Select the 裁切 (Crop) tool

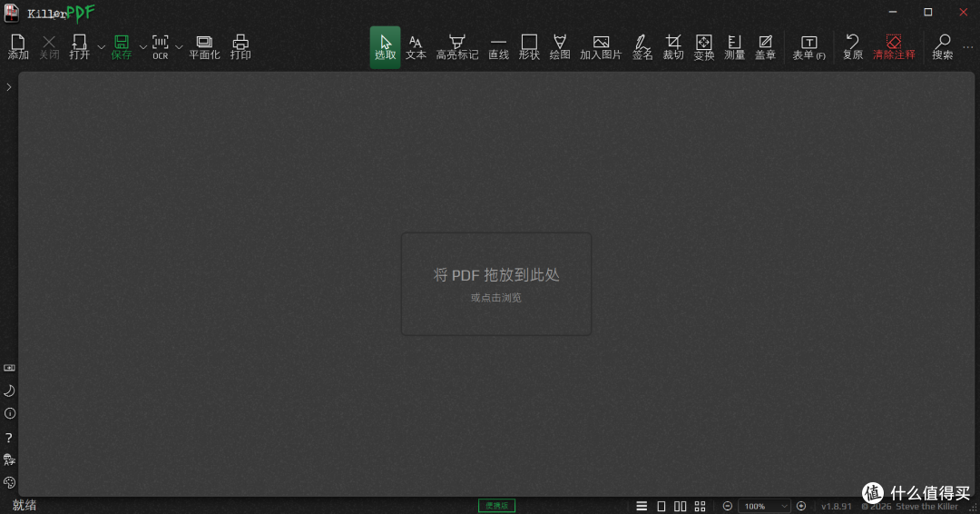[x=673, y=47]
